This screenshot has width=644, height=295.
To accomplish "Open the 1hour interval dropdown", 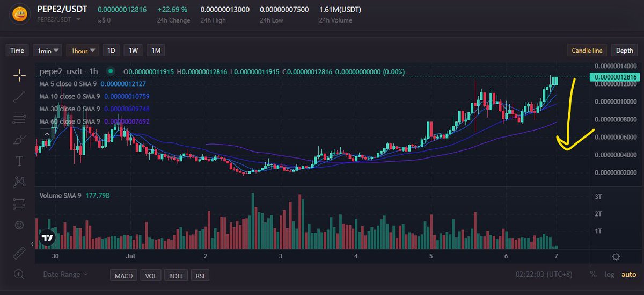I will point(82,51).
